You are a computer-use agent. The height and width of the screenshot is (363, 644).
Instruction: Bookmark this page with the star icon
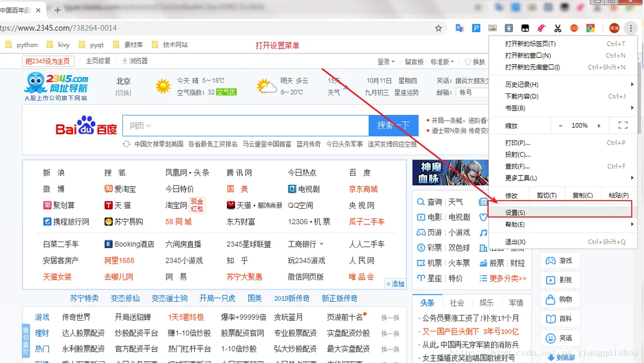pyautogui.click(x=438, y=28)
